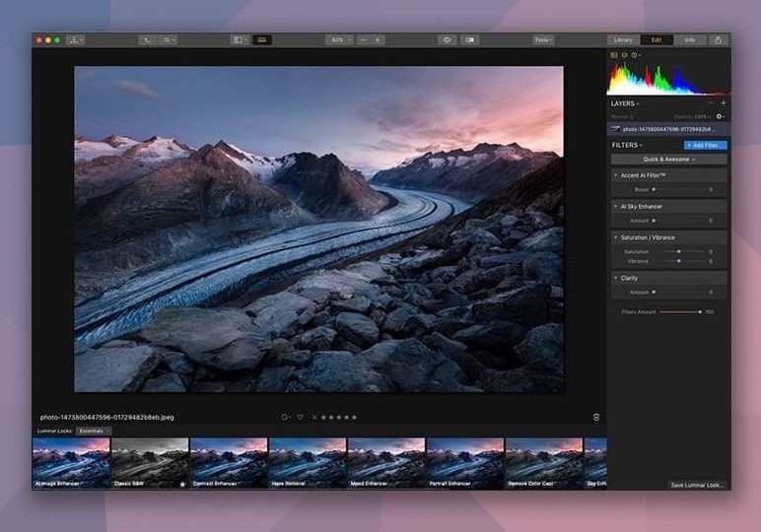The height and width of the screenshot is (532, 761).
Task: Adjust the Accent AI Boost slider
Action: click(x=679, y=189)
